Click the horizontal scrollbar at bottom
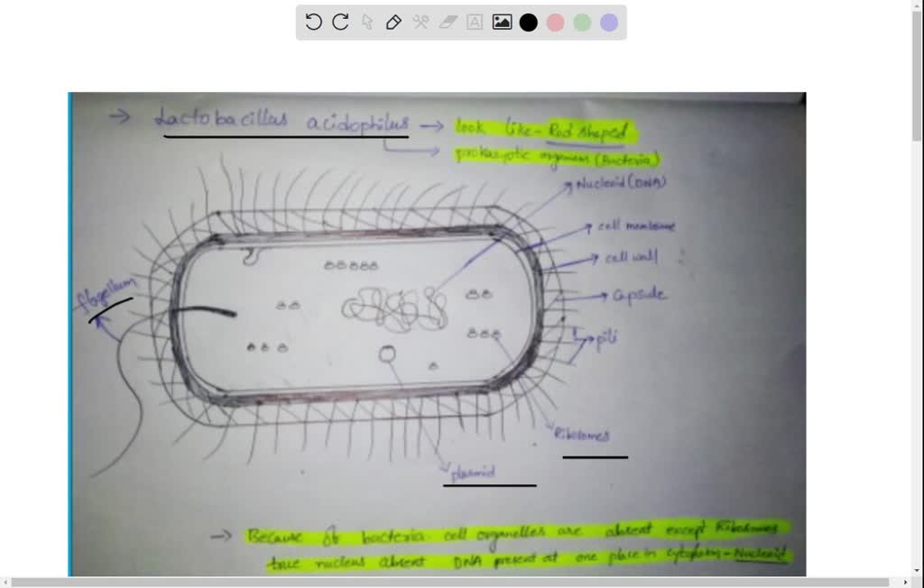This screenshot has width=924, height=588. (x=462, y=582)
